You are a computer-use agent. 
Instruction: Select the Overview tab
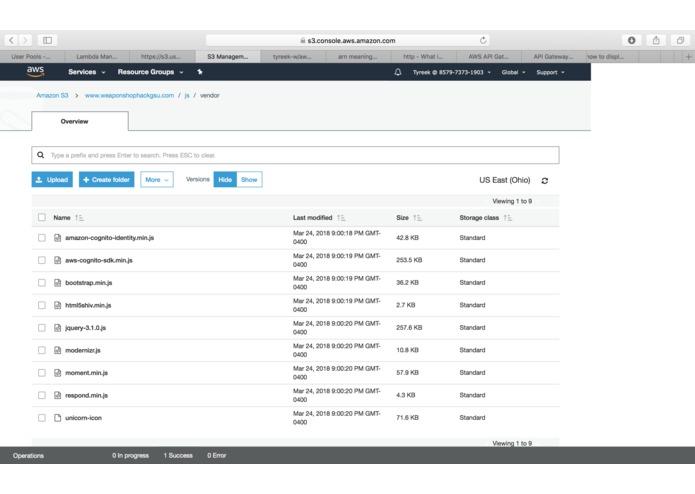[80, 121]
